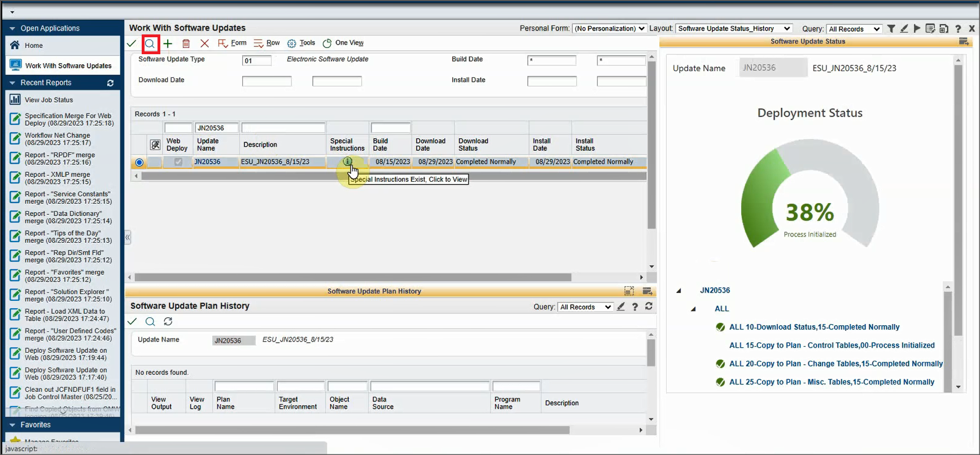The height and width of the screenshot is (455, 980).
Task: Open View Job Status
Action: [49, 100]
